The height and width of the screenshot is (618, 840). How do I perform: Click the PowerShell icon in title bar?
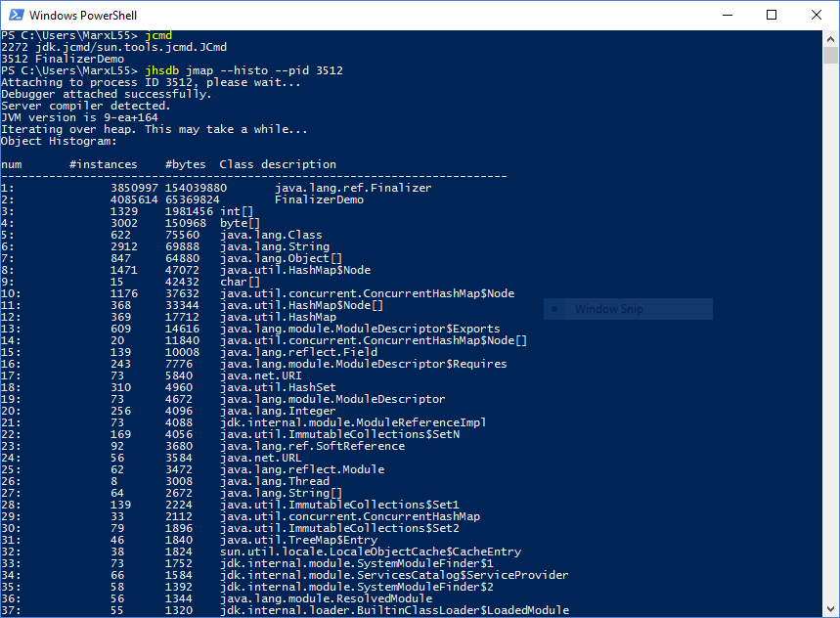tap(16, 15)
